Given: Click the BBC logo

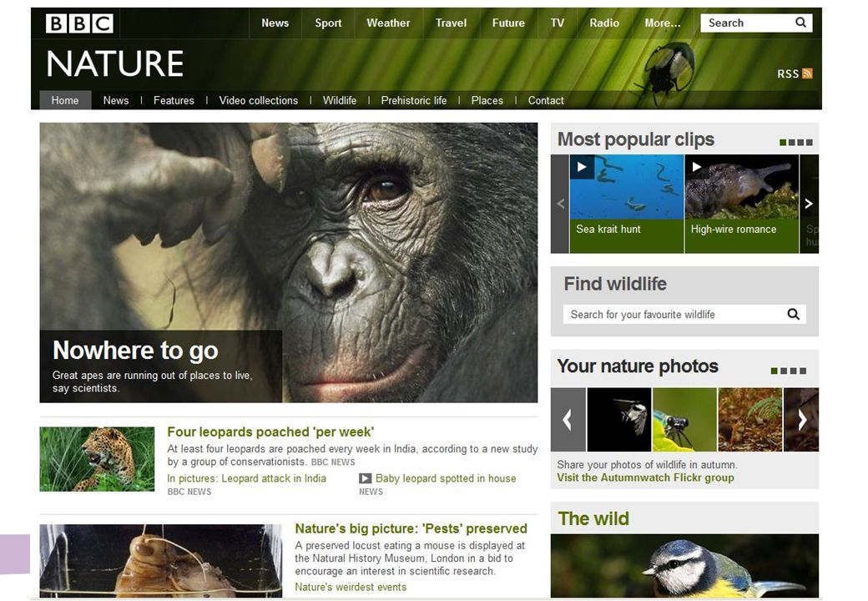Looking at the screenshot, I should [80, 23].
